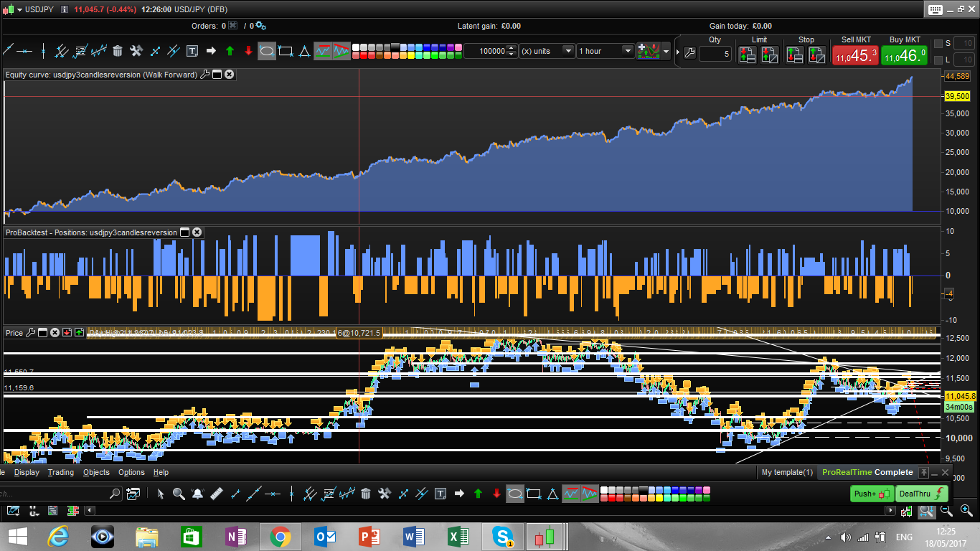Click the trading settings wrench beside Qty
This screenshot has width=980, height=551.
[x=689, y=53]
